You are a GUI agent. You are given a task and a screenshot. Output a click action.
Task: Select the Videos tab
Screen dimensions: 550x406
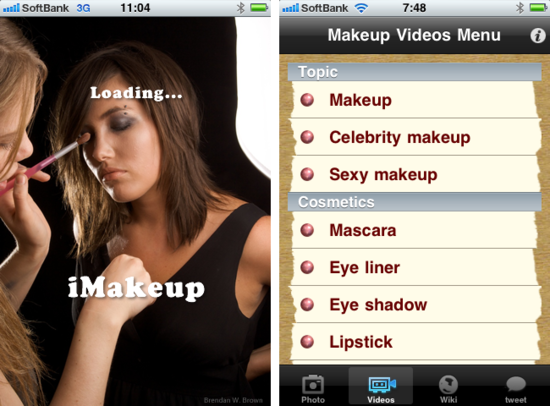(x=381, y=386)
